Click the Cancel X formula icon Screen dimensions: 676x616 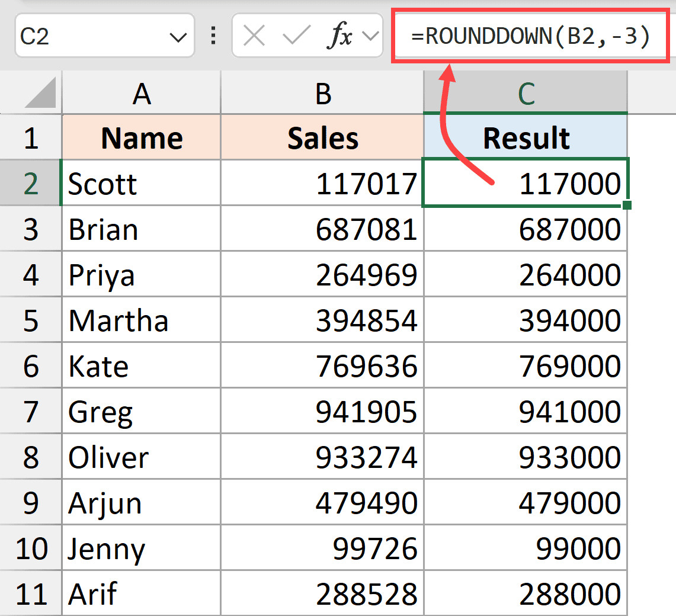coord(254,37)
